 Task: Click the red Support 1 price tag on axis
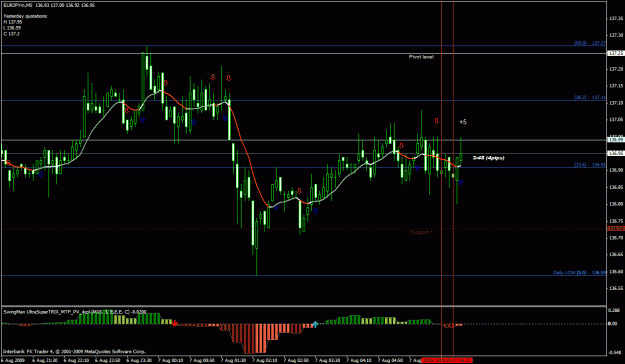point(615,228)
